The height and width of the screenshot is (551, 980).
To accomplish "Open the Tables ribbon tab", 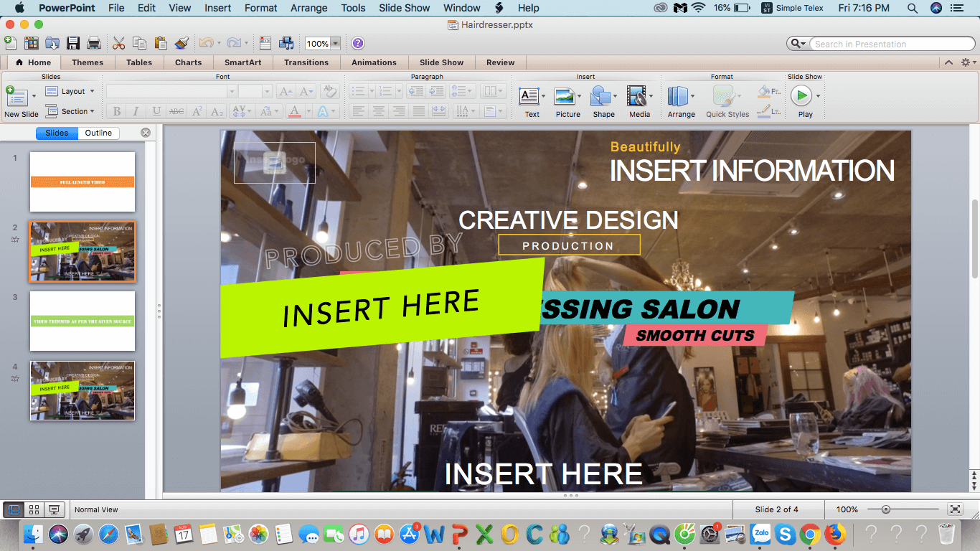I will [x=139, y=62].
